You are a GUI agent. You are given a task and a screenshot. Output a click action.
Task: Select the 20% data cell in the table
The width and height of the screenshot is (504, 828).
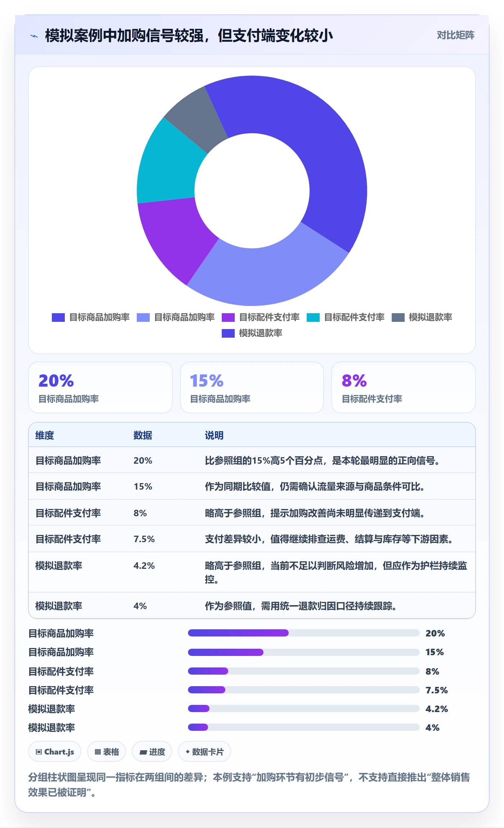tap(143, 460)
